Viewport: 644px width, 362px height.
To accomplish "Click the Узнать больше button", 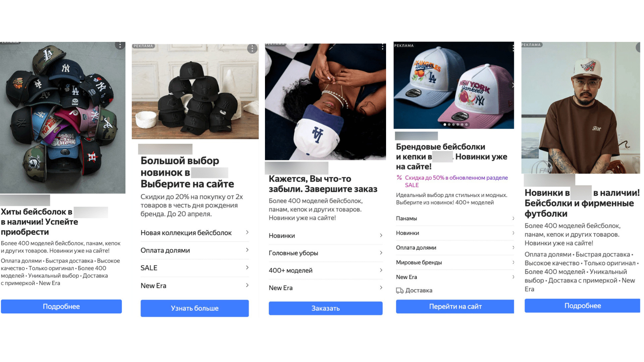I will coord(195,308).
